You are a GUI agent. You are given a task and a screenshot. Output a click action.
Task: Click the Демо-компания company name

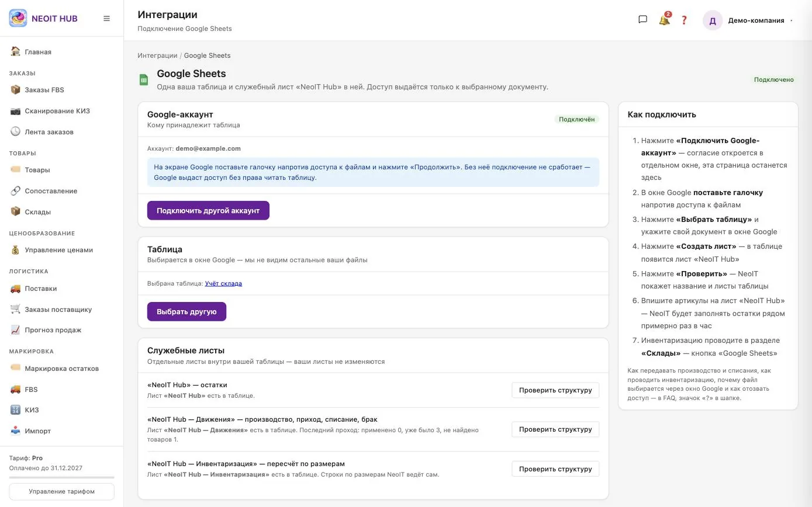[756, 20]
